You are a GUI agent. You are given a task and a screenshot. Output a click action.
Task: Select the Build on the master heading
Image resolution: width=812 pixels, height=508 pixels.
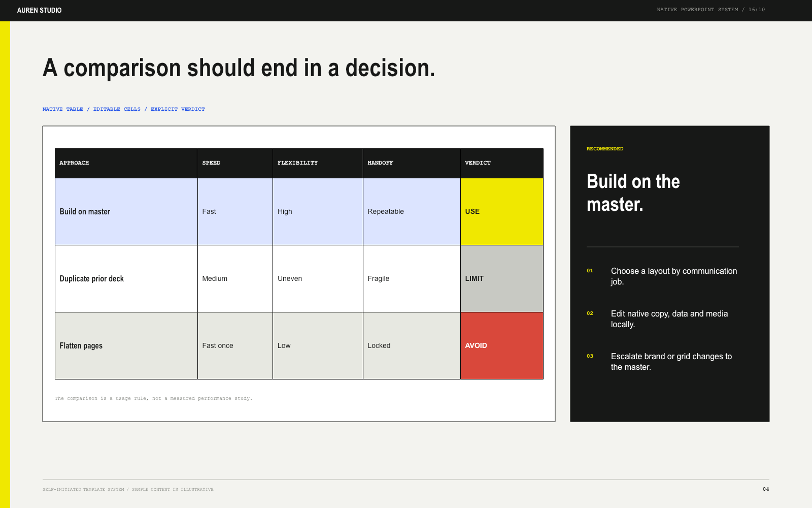(x=633, y=193)
